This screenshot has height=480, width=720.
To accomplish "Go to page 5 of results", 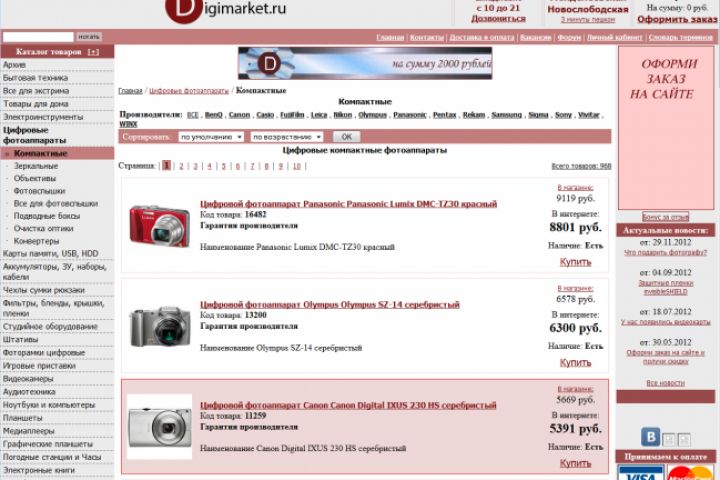I will [x=224, y=166].
